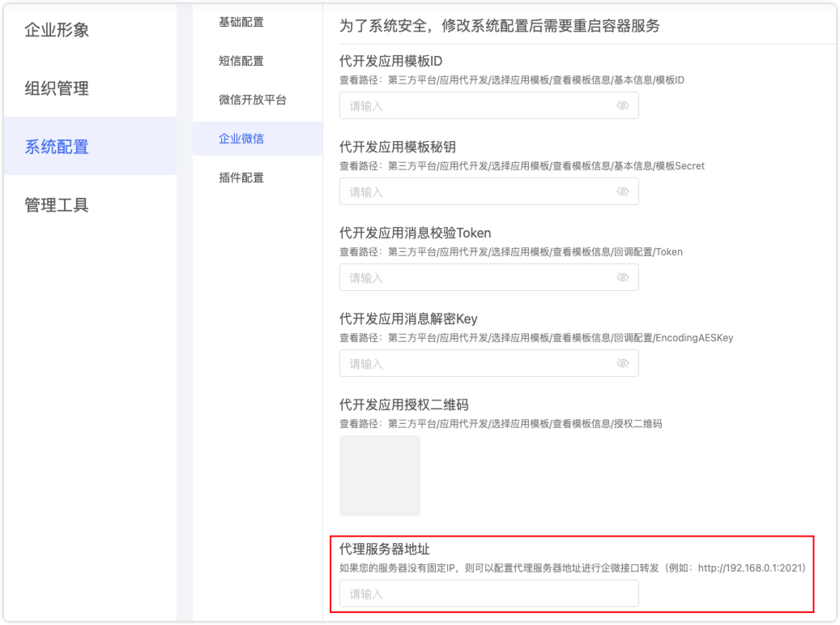
Task: Switch to 基础配置 tab
Action: point(241,22)
